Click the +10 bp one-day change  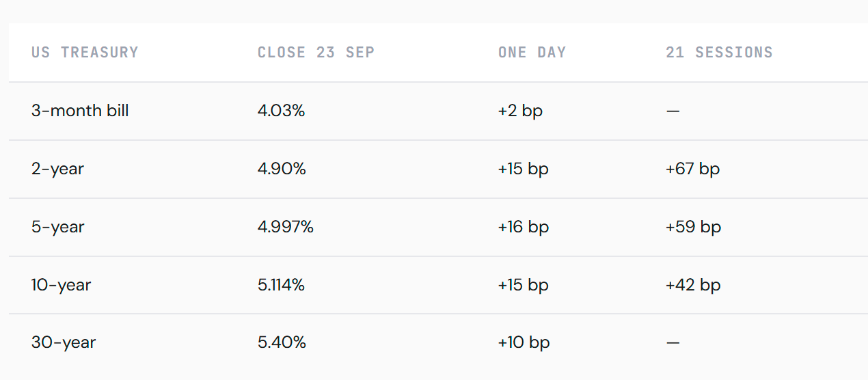(x=524, y=342)
